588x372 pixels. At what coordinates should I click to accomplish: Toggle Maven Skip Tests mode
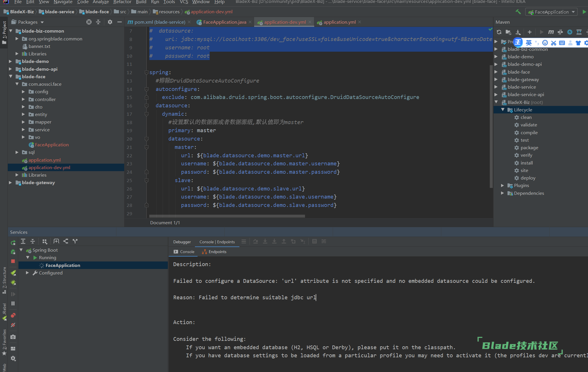(570, 32)
